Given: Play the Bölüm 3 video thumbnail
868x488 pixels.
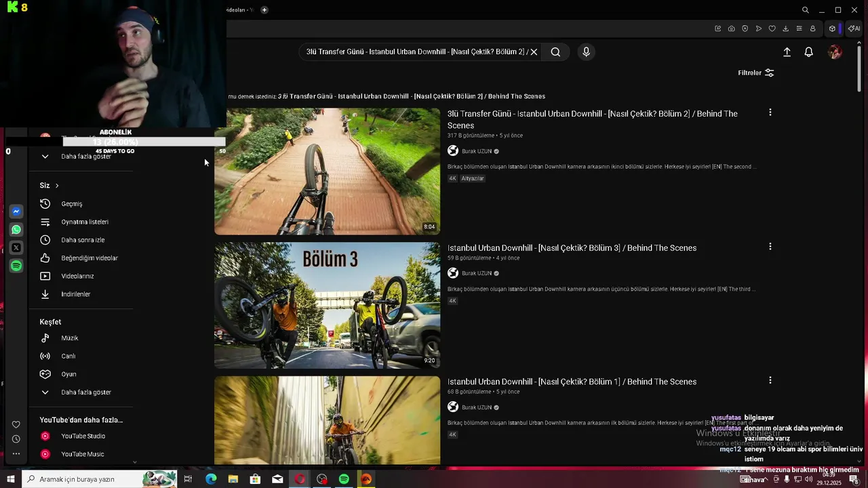Looking at the screenshot, I should click(327, 305).
